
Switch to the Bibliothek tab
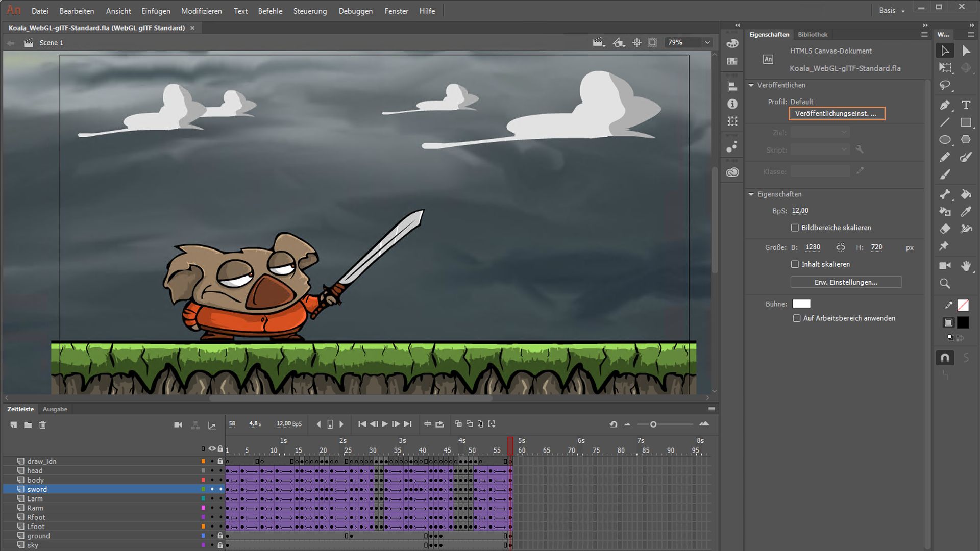pos(812,35)
